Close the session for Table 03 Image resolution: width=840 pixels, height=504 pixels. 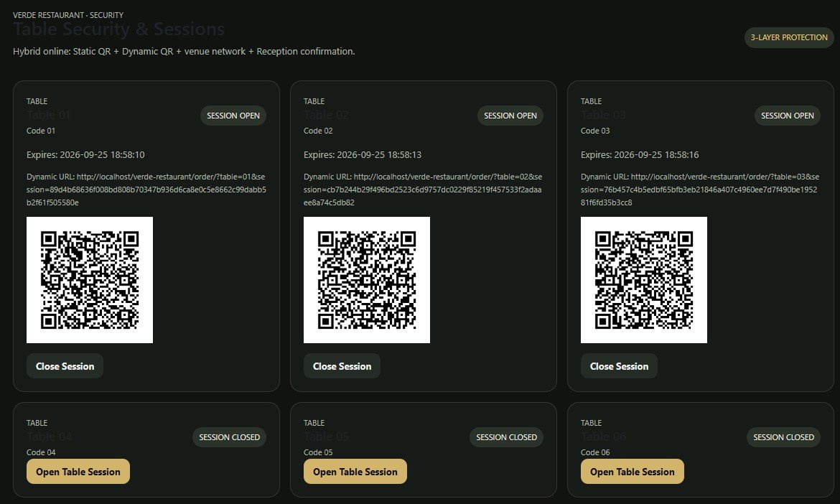pos(619,366)
